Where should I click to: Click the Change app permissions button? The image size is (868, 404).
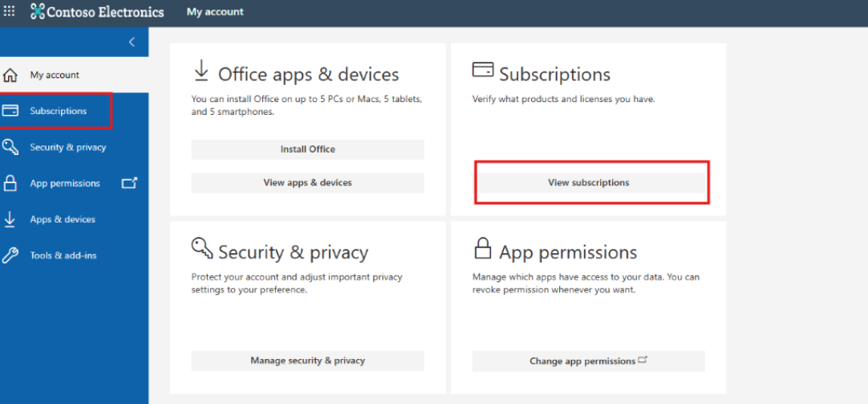589,361
